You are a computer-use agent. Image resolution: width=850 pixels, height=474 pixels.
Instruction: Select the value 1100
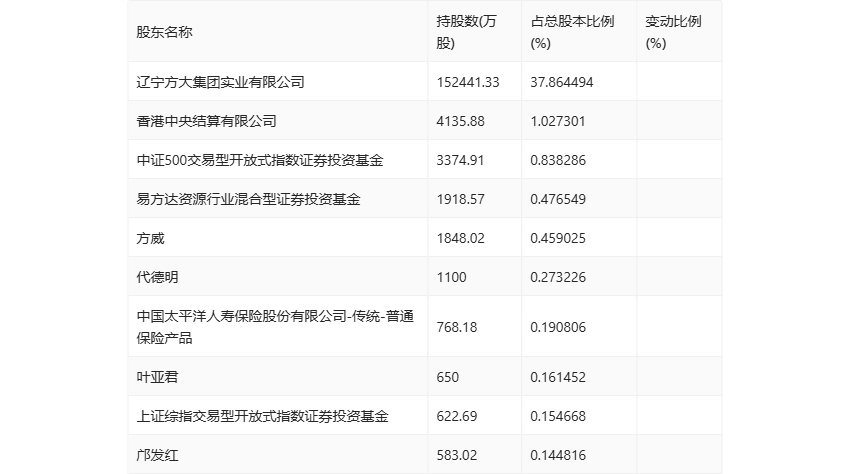point(451,277)
